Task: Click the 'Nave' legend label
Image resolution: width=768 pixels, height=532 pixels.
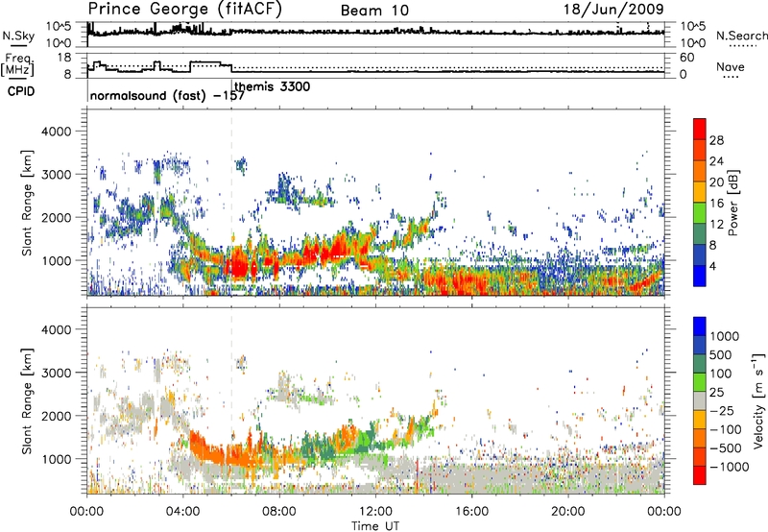Action: point(731,66)
